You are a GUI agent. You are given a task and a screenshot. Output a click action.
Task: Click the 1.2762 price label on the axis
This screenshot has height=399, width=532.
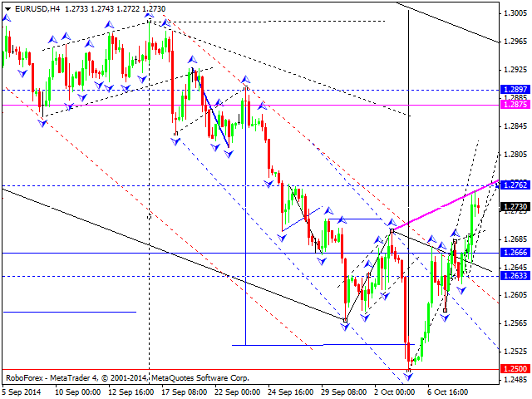pyautogui.click(x=516, y=185)
